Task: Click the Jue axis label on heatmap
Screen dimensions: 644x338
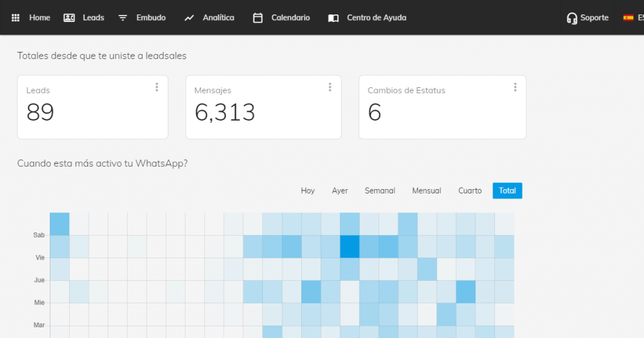Action: coord(40,280)
